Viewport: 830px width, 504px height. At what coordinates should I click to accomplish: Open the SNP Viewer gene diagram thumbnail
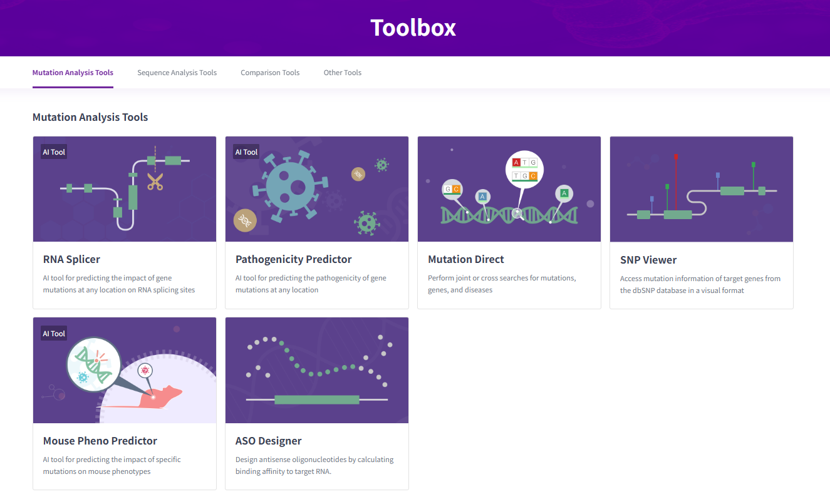tap(701, 188)
